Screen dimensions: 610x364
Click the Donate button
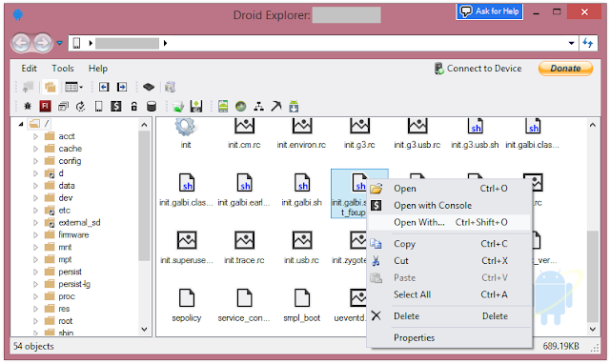pos(565,69)
